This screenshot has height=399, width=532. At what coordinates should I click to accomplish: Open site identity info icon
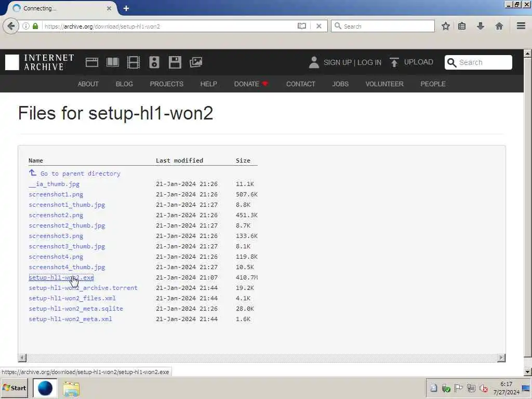point(26,26)
